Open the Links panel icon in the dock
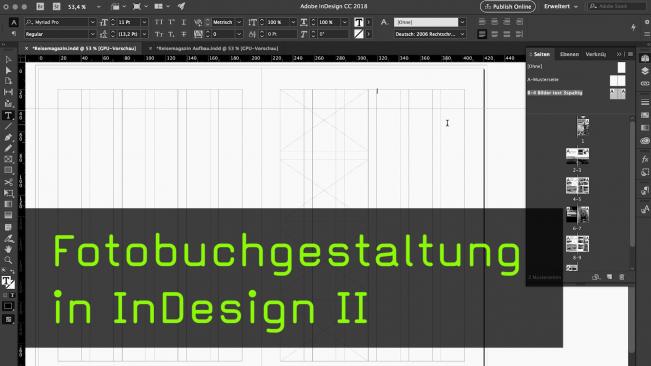The image size is (651, 366). pyautogui.click(x=645, y=84)
